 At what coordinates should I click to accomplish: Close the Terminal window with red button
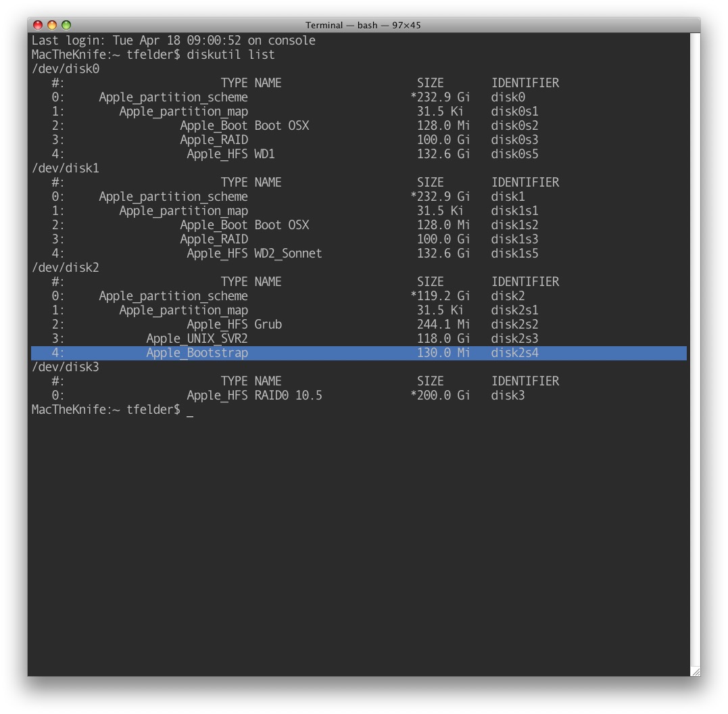38,25
